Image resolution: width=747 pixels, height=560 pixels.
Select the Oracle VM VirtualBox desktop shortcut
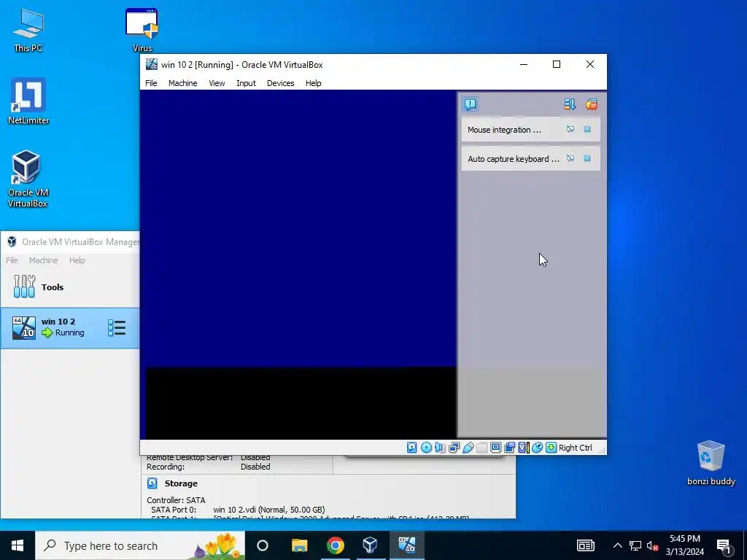pos(28,179)
